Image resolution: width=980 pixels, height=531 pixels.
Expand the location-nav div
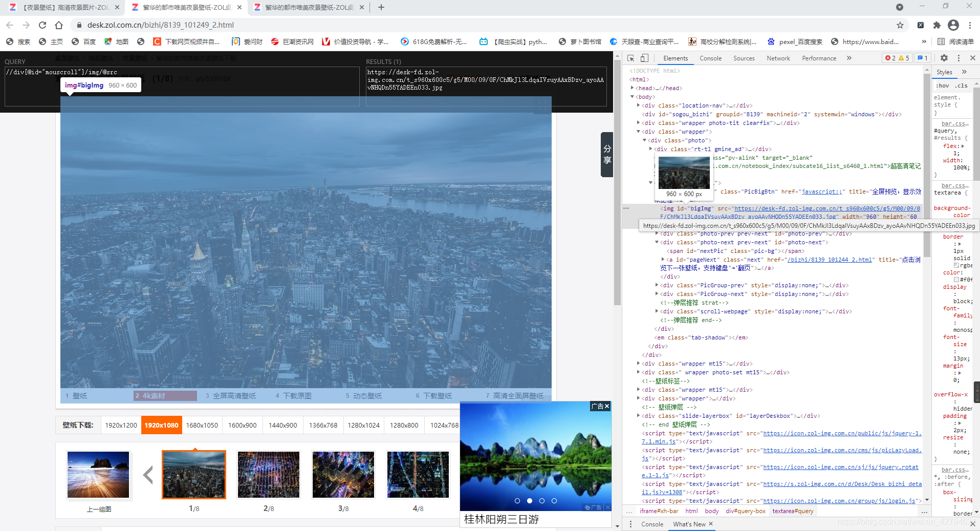click(x=639, y=105)
